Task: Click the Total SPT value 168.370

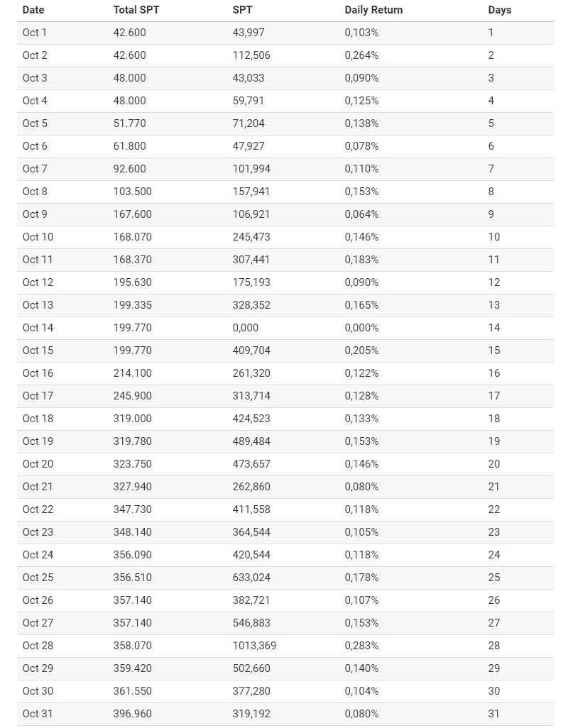Action: [132, 260]
